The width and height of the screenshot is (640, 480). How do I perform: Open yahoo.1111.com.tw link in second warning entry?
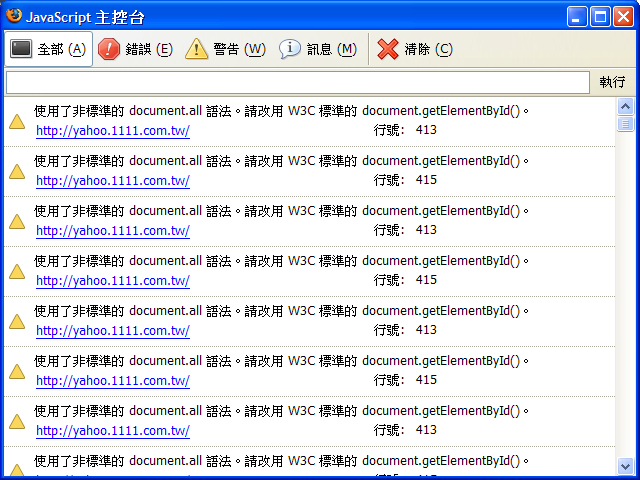(x=113, y=180)
